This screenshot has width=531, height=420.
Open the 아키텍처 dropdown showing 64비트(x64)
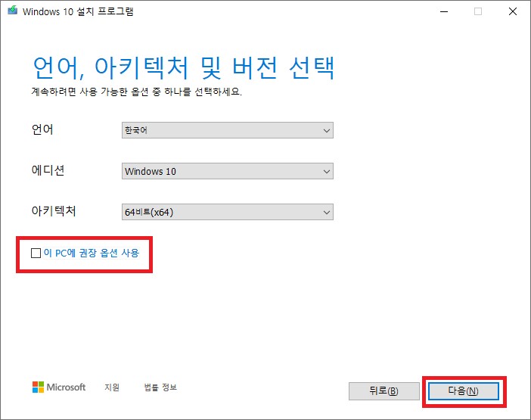(228, 212)
